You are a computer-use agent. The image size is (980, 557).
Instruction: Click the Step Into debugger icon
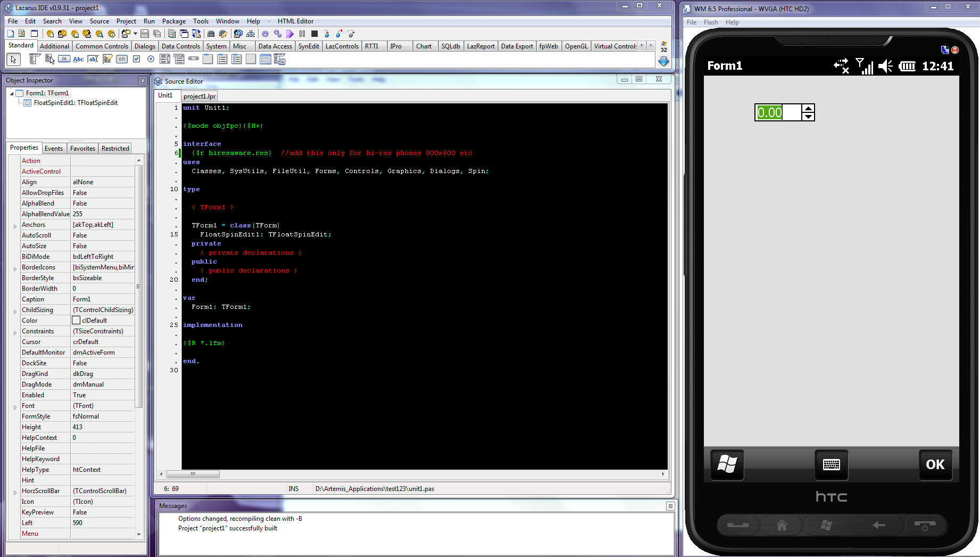click(x=327, y=34)
